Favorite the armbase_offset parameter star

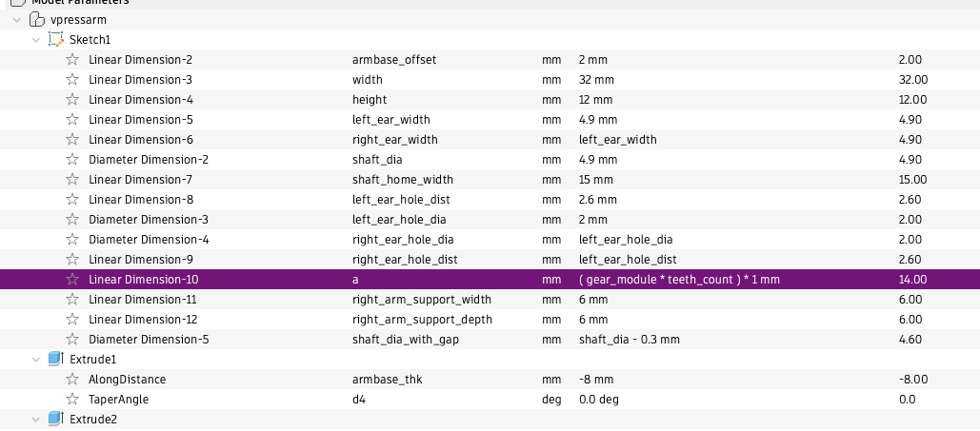coord(72,60)
